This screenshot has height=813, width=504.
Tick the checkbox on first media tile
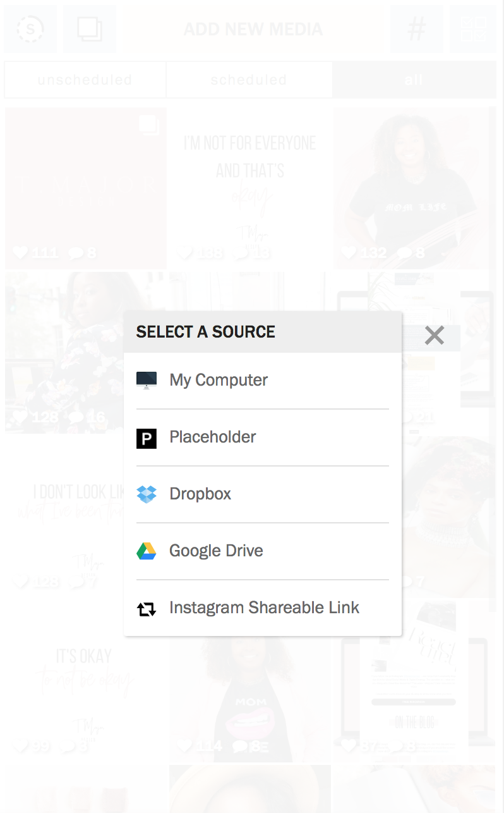(148, 125)
